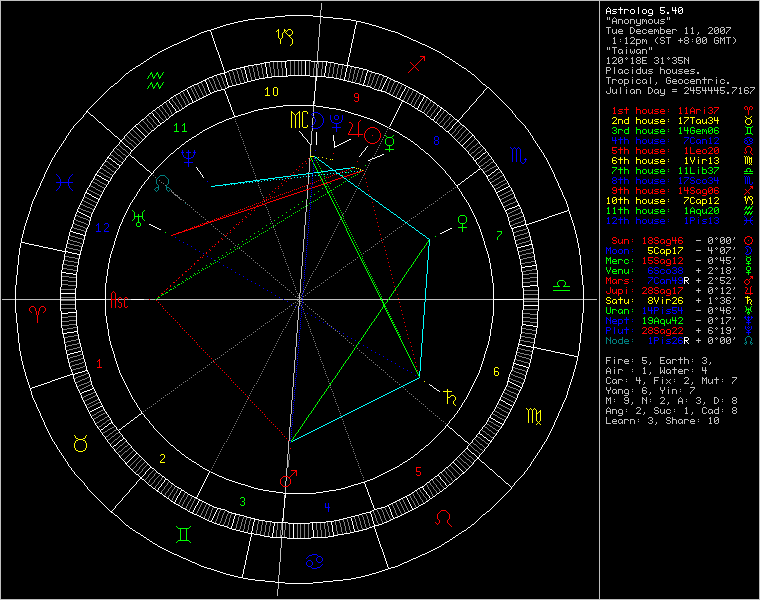Click the house number 7 label in the wheel
Viewport: 760px width, 600px height.
499,235
